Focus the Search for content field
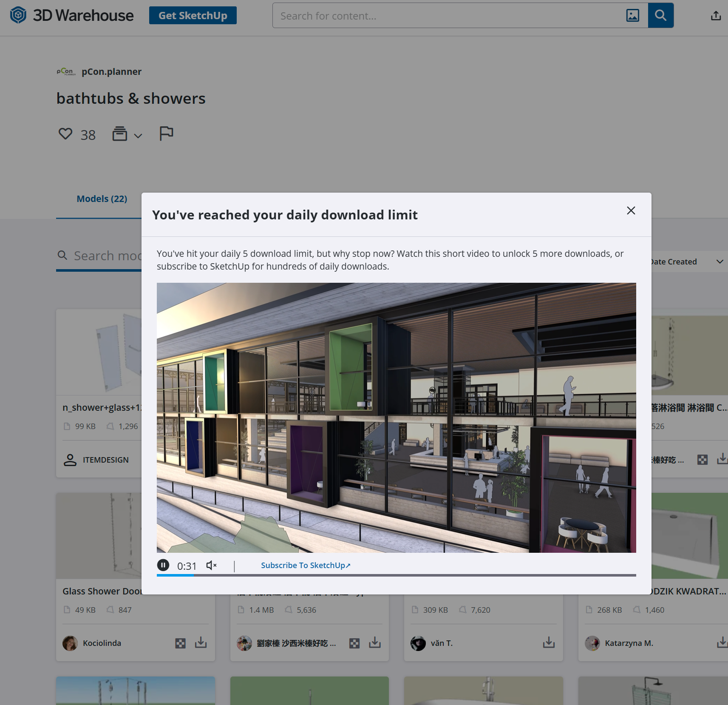This screenshot has width=728, height=705. 446,16
